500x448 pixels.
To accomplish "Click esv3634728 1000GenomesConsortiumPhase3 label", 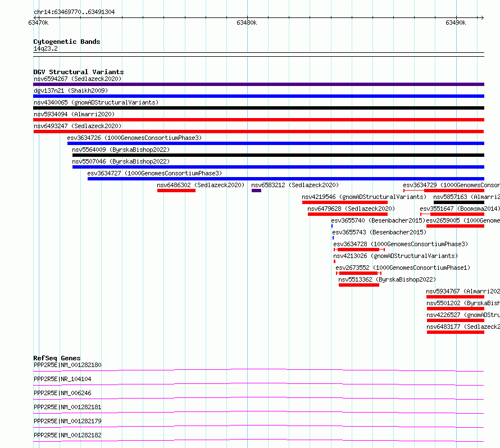I will click(401, 244).
